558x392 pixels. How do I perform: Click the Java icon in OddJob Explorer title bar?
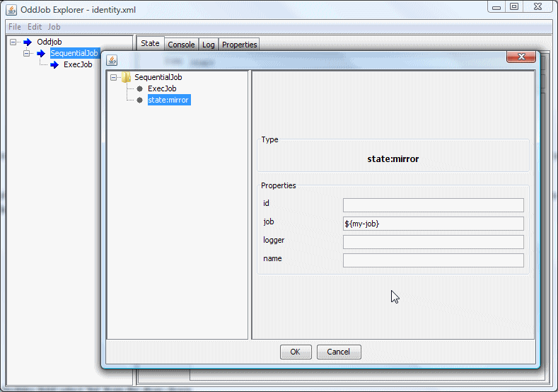click(x=11, y=8)
